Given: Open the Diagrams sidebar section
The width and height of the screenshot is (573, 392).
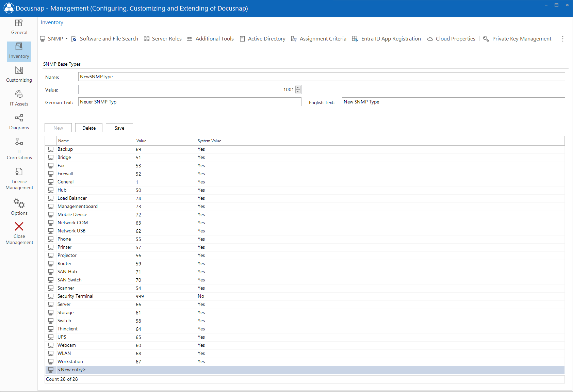Looking at the screenshot, I should click(19, 122).
